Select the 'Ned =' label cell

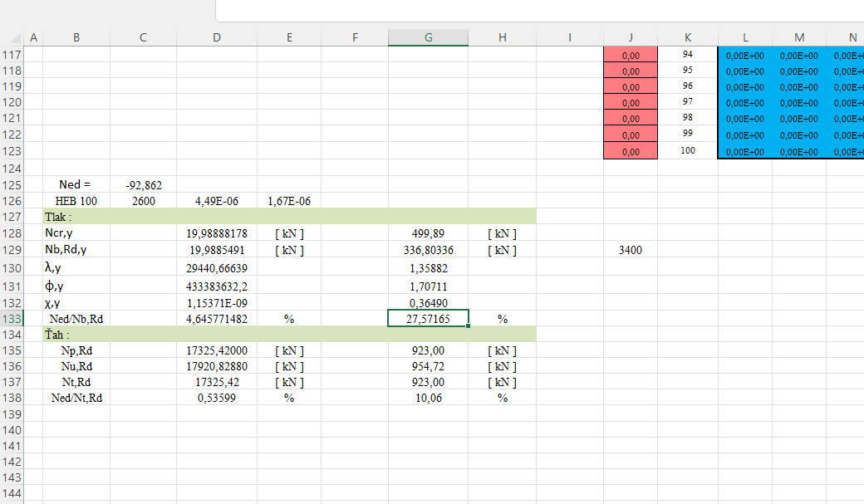76,185
